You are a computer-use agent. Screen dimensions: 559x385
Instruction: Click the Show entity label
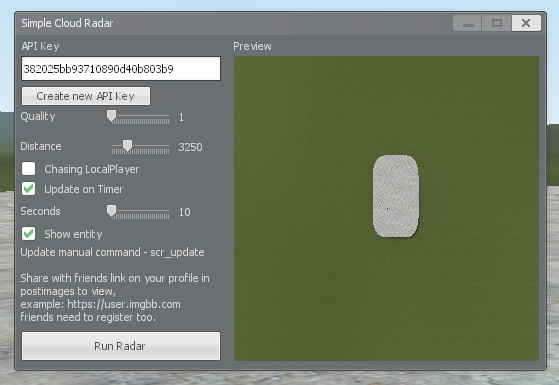tap(73, 234)
